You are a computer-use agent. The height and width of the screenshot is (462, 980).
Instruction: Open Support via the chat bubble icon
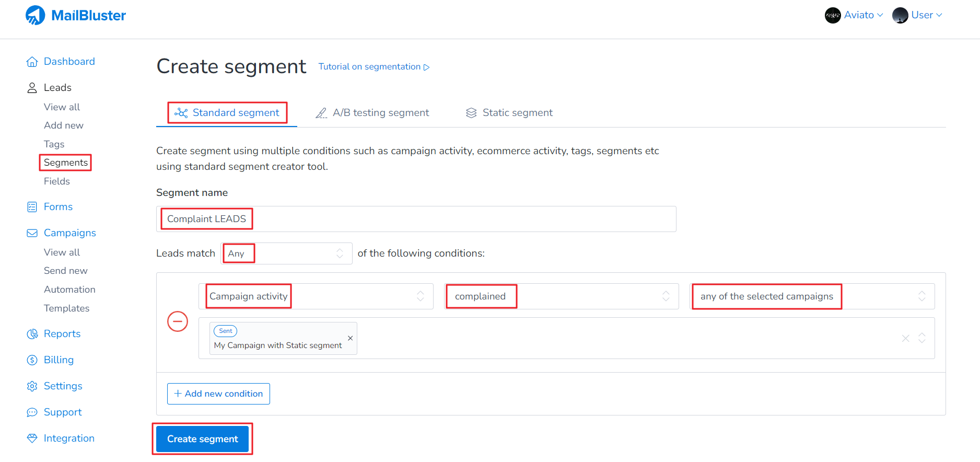click(32, 412)
